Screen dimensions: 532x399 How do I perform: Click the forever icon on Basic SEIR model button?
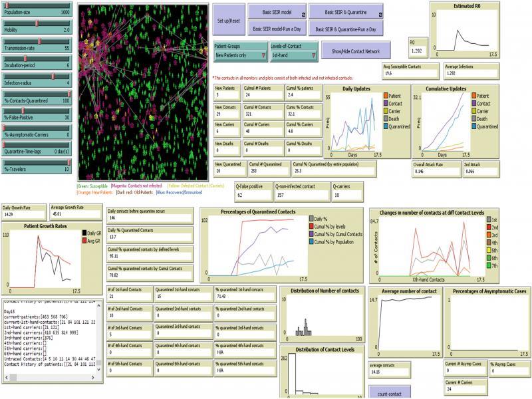[x=303, y=14]
